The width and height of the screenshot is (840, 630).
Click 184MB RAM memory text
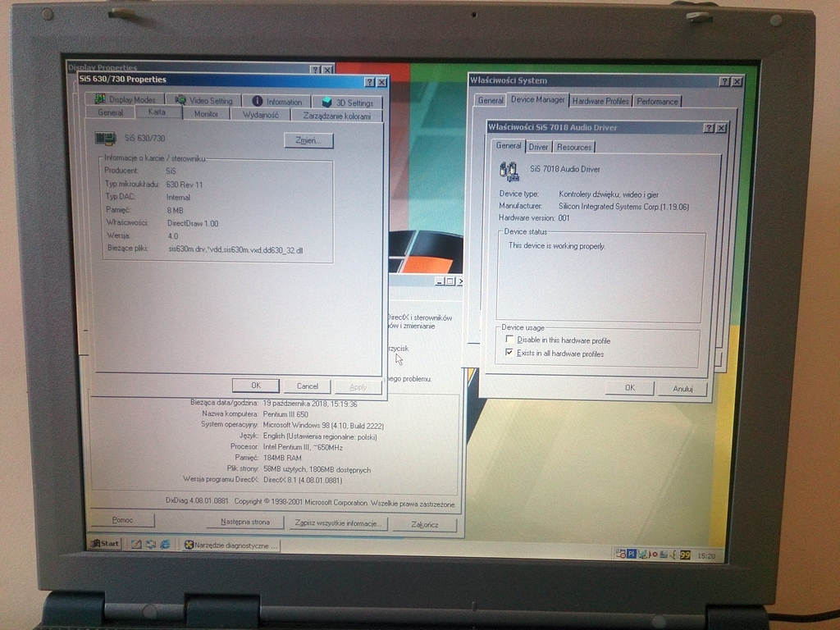(282, 458)
